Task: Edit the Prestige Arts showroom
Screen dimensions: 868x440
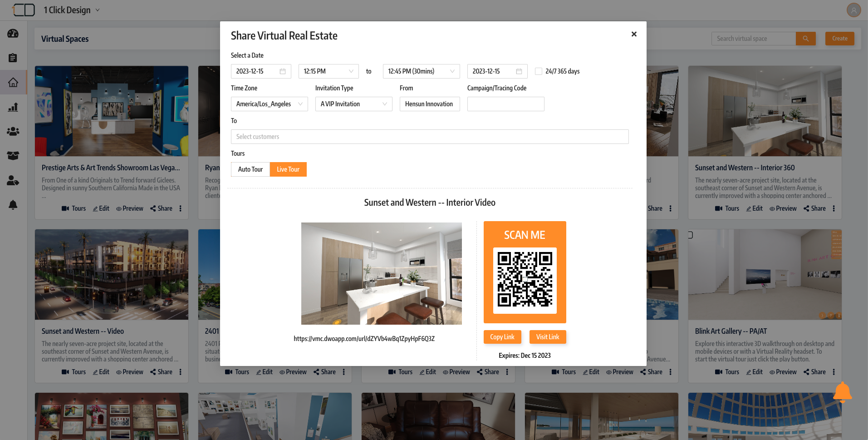Action: 101,208
